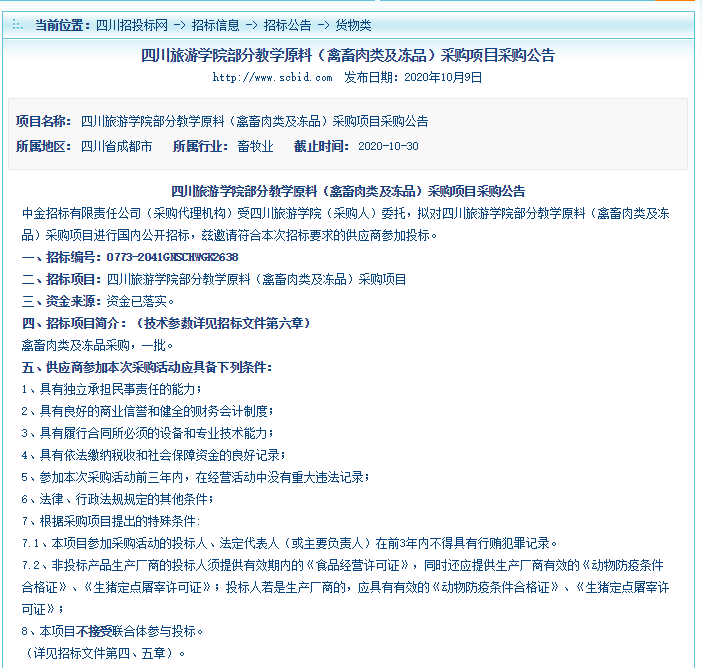Click the 发布日期 2020年10月9日 text
The width and height of the screenshot is (702, 668).
tap(413, 77)
